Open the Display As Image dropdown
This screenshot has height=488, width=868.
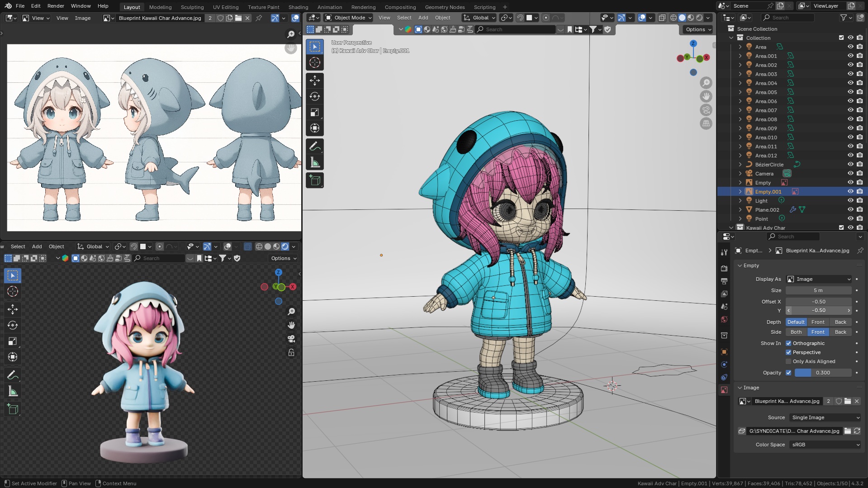point(819,279)
